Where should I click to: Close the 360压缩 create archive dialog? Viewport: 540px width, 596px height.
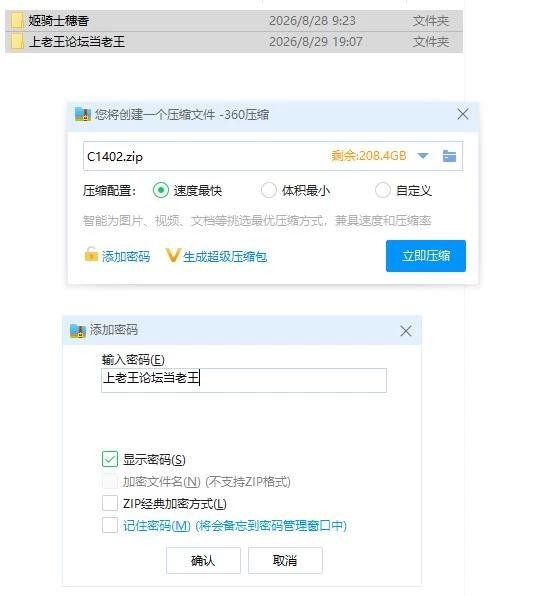point(463,114)
